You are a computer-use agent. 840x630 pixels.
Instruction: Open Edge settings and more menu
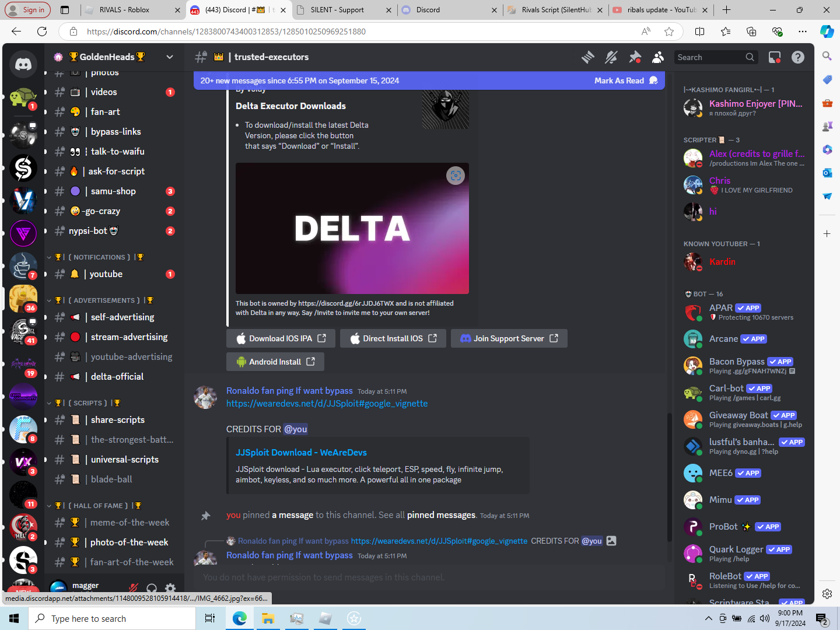[803, 32]
